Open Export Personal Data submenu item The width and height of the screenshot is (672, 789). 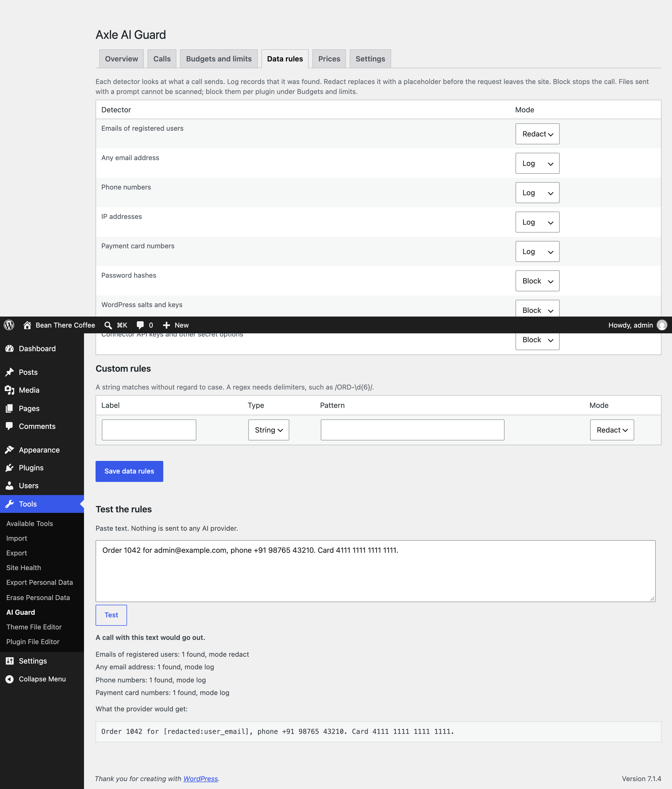(x=40, y=582)
